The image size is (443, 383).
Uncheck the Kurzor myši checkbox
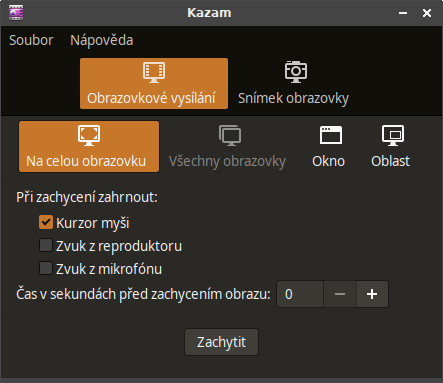pos(46,222)
